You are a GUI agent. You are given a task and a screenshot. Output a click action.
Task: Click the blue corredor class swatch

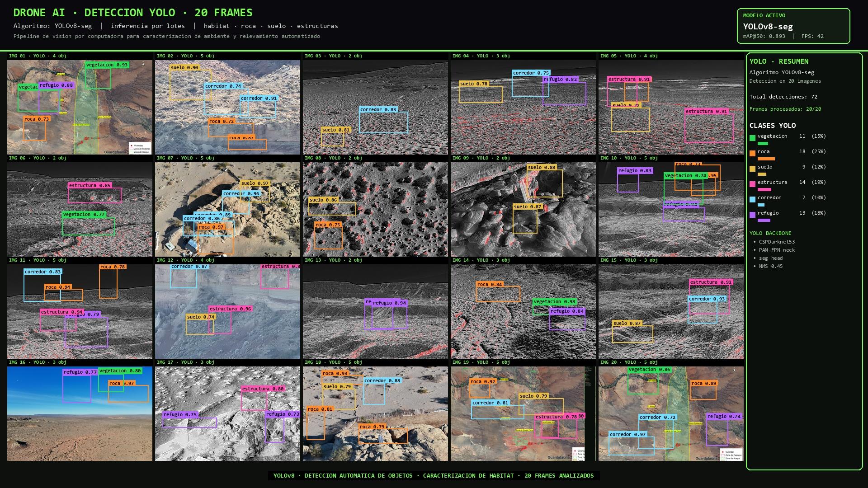tap(752, 199)
